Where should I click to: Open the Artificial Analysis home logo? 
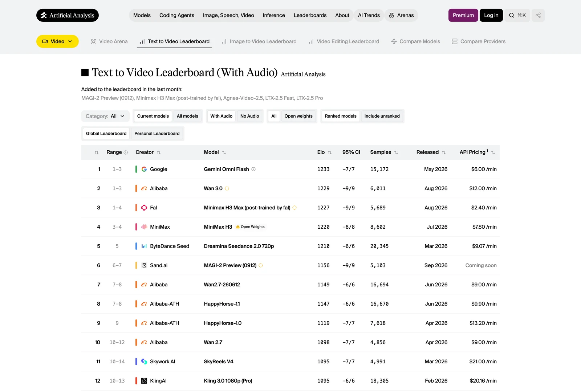click(68, 15)
